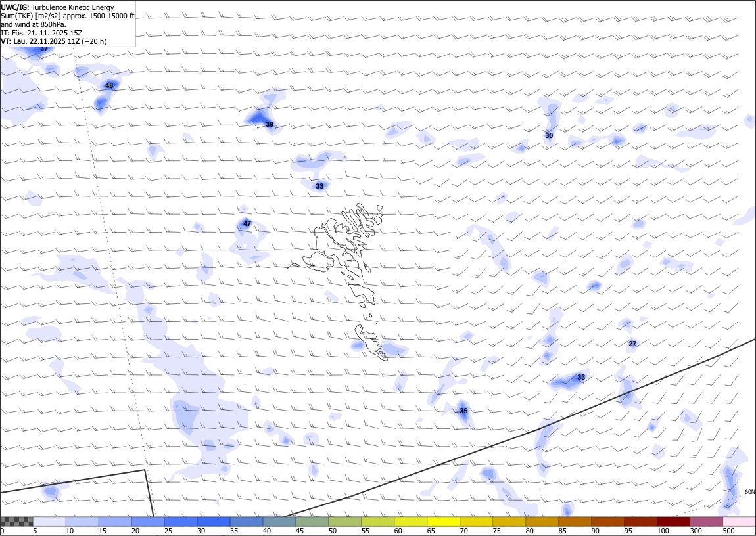Image resolution: width=756 pixels, height=536 pixels.
Task: Click the TKE value label '39' on the map
Action: [270, 124]
